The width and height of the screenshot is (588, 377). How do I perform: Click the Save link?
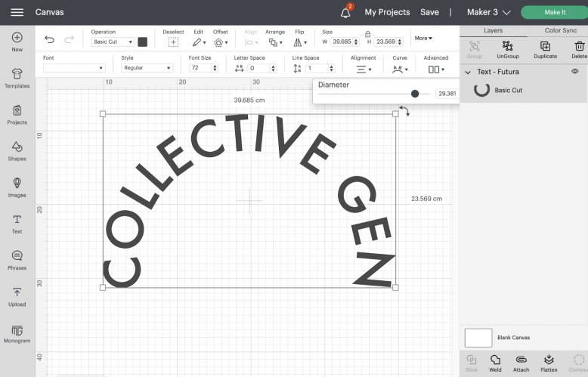point(429,12)
